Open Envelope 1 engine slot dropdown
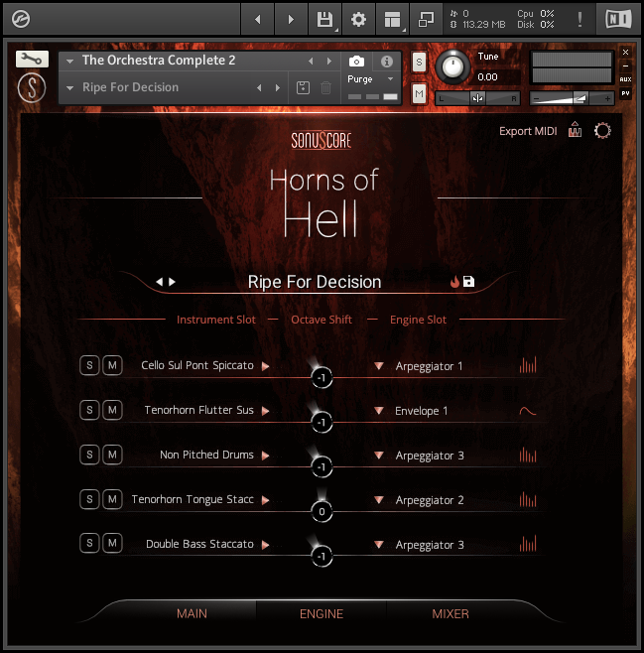Viewport: 644px width, 653px height. pos(378,410)
